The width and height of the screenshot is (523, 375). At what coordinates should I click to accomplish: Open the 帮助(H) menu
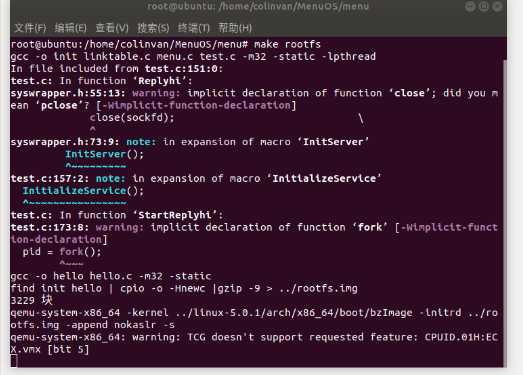coord(235,28)
